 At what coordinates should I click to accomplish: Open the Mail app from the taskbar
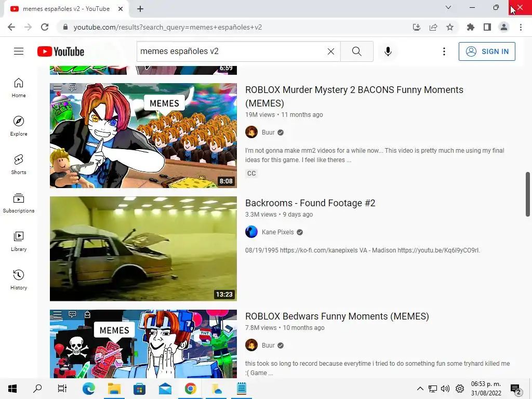pos(165,389)
